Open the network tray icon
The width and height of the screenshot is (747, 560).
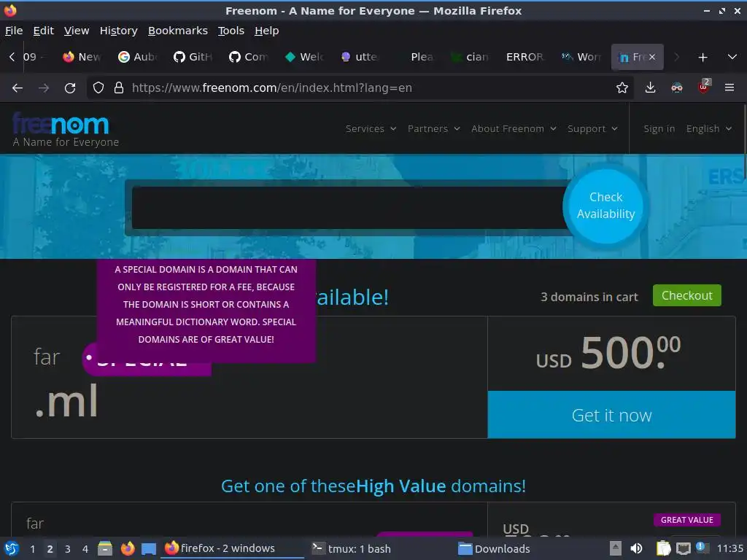(x=683, y=549)
